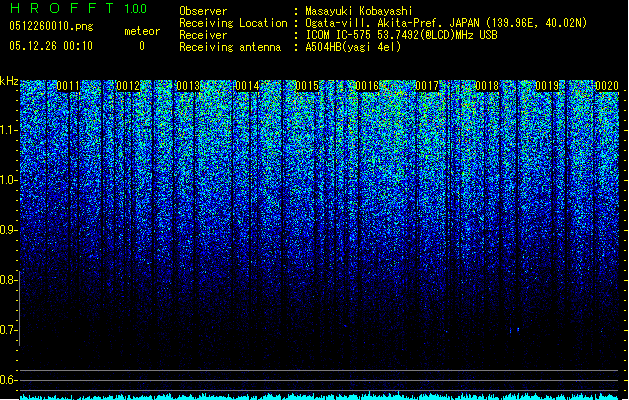Select the observer name Masayuki Kobayashi

[359, 11]
